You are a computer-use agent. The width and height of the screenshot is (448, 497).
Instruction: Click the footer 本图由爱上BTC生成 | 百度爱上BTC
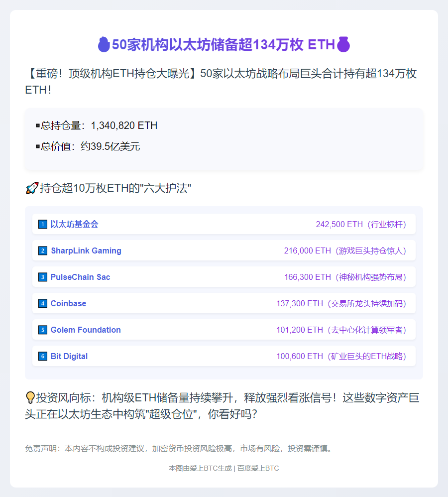click(224, 468)
